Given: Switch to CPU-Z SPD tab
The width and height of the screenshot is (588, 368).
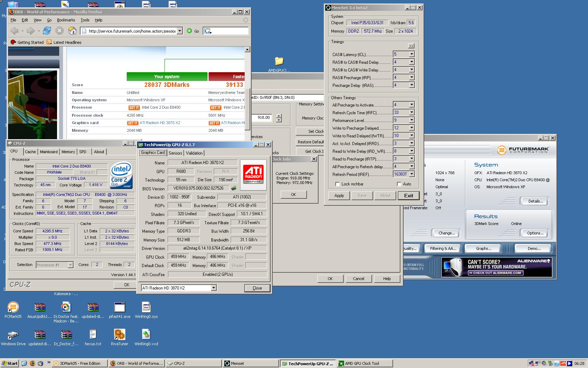Looking at the screenshot, I should point(83,152).
